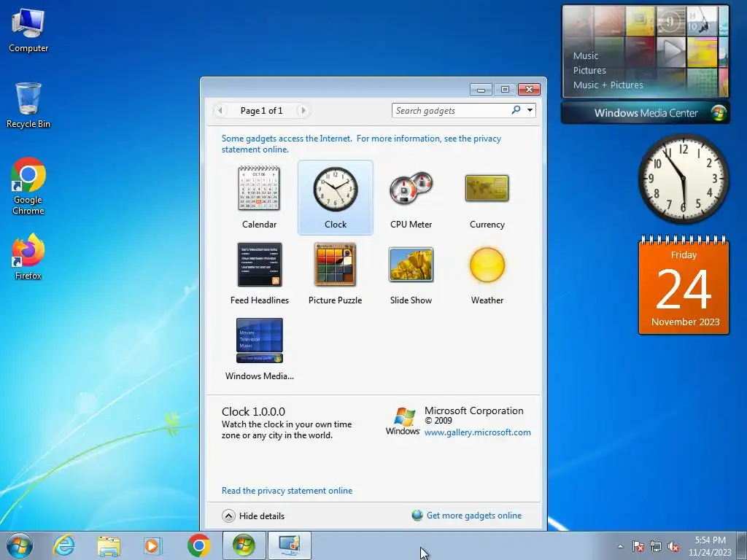Select the Windows Media Center gadget thumbnail

tap(259, 341)
